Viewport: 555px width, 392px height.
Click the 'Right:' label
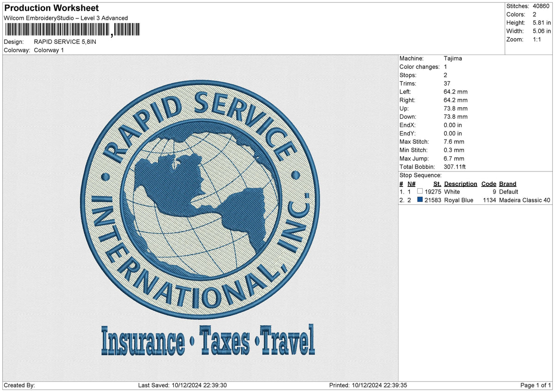407,100
